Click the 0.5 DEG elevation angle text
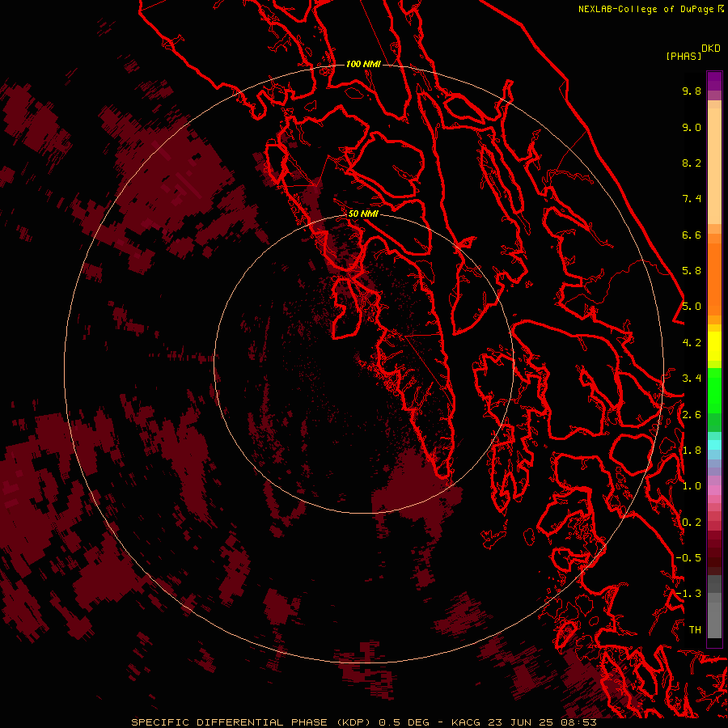 tap(403, 722)
